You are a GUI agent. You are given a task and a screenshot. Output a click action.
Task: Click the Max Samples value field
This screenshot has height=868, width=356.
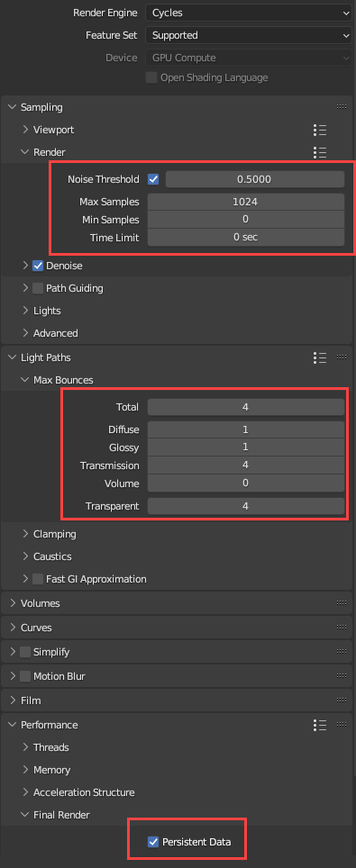pos(246,202)
